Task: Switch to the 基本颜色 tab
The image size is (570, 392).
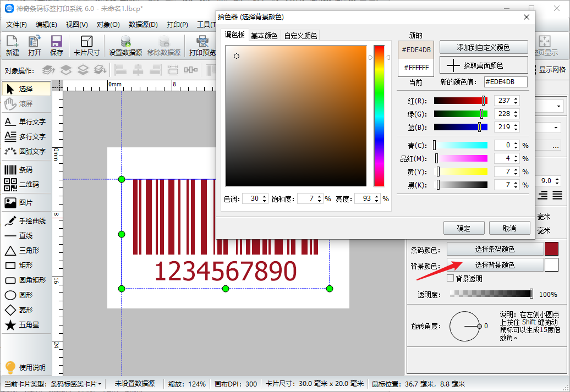Action: [264, 36]
